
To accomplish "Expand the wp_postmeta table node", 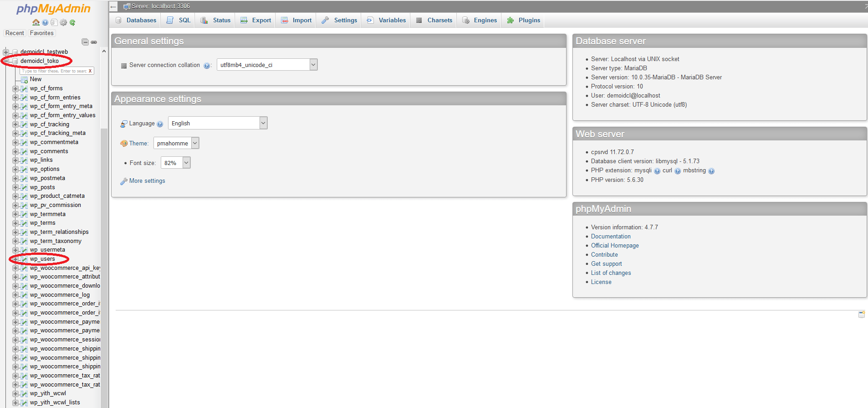I will pos(15,178).
